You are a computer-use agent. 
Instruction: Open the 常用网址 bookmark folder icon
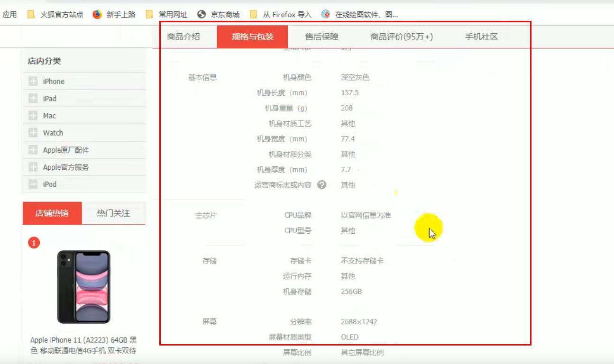(x=149, y=14)
